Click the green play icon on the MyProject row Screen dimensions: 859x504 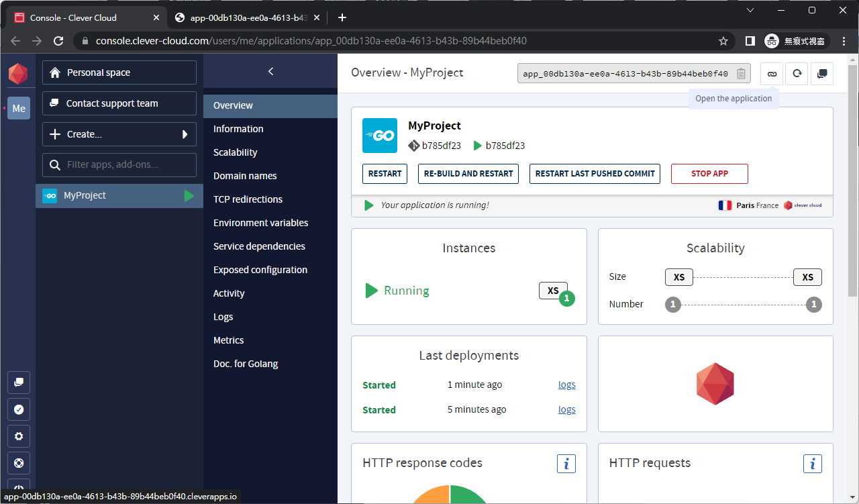189,196
